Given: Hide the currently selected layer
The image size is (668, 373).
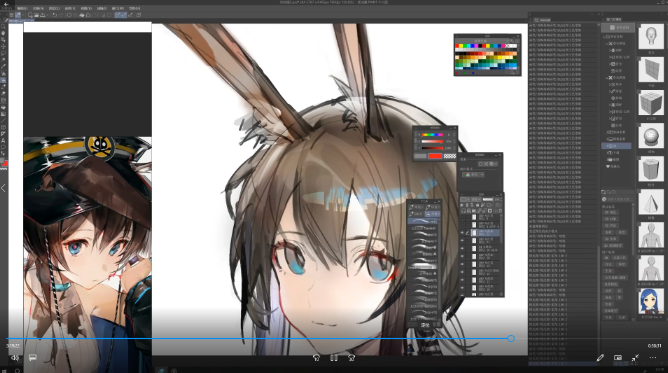Looking at the screenshot, I should pyautogui.click(x=462, y=232).
